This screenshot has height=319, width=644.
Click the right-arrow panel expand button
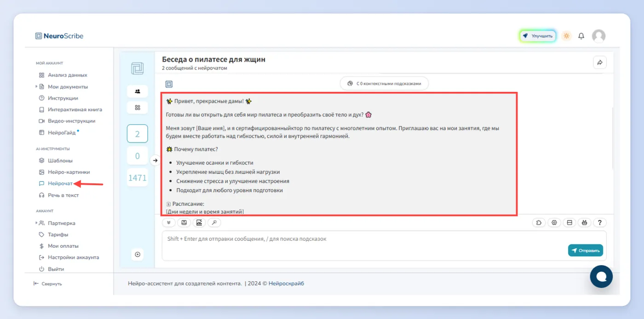coord(155,160)
